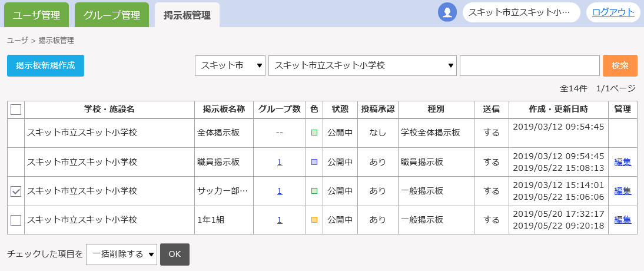The width and height of the screenshot is (644, 271).
Task: Switch to the グループ管理 tab
Action: pyautogui.click(x=111, y=15)
